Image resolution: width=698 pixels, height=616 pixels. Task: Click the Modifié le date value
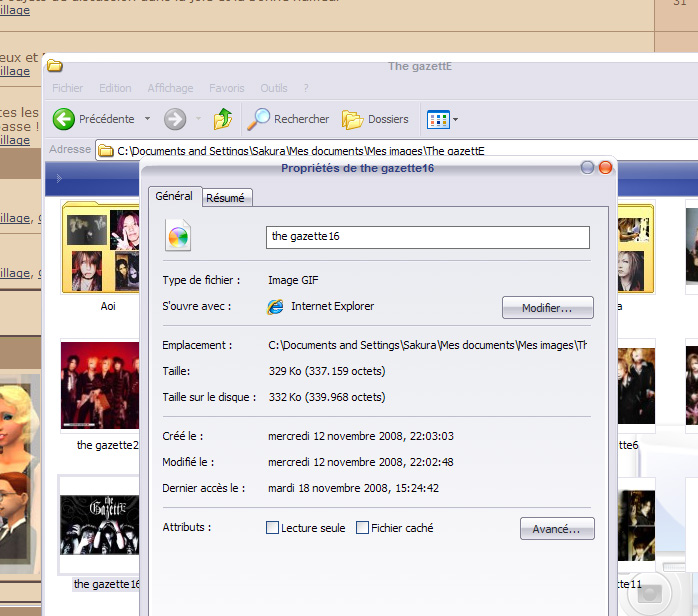pyautogui.click(x=361, y=462)
